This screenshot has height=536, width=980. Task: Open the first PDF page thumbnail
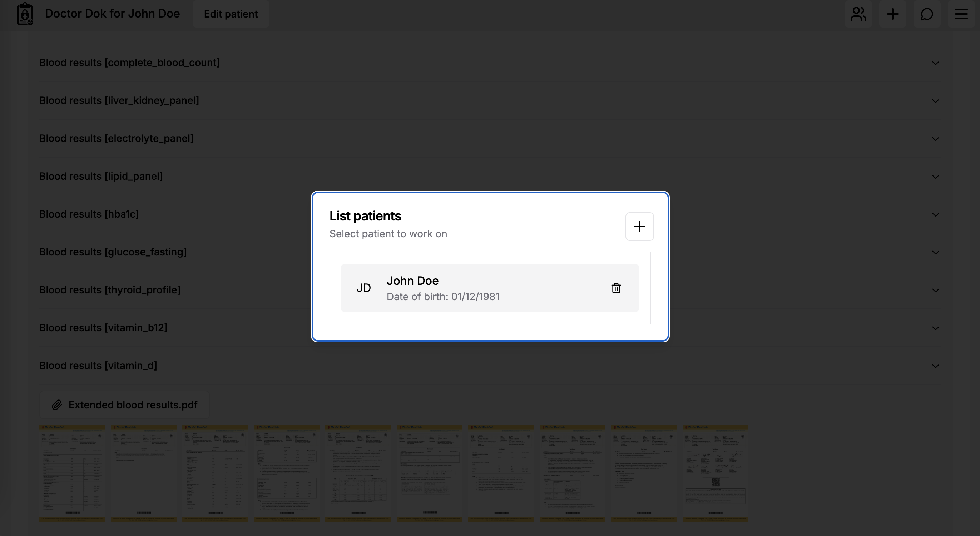click(72, 473)
